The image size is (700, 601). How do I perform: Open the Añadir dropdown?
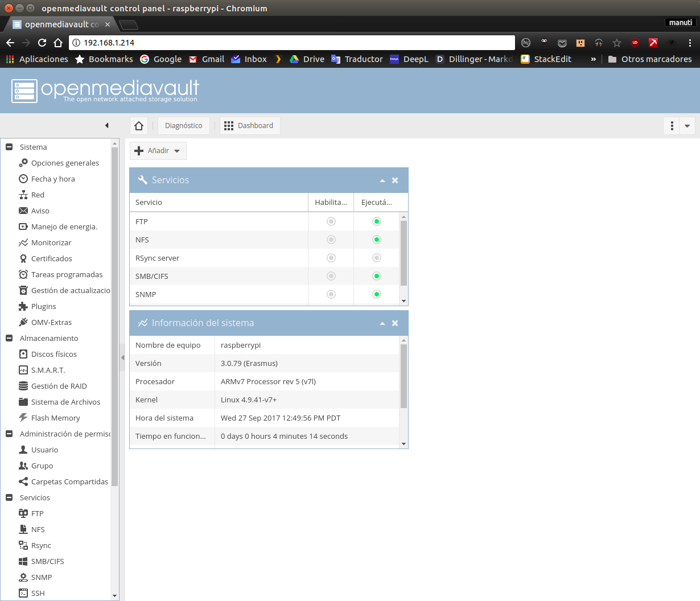pos(158,151)
